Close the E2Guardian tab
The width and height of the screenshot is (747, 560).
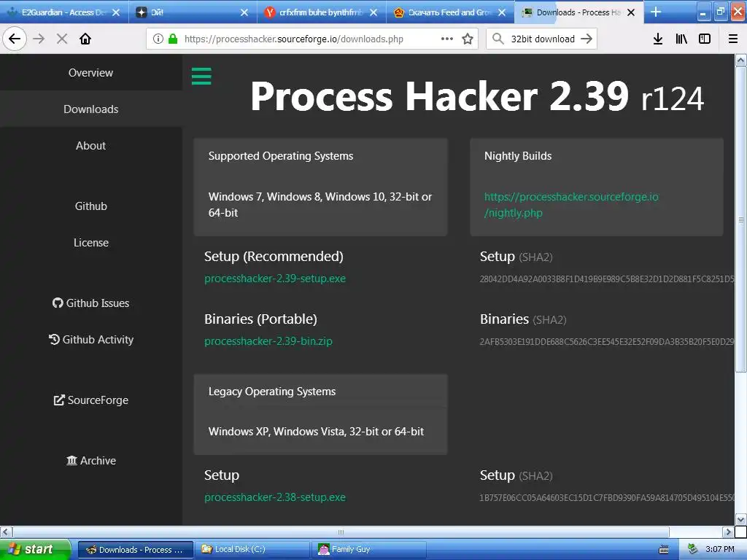(x=116, y=12)
